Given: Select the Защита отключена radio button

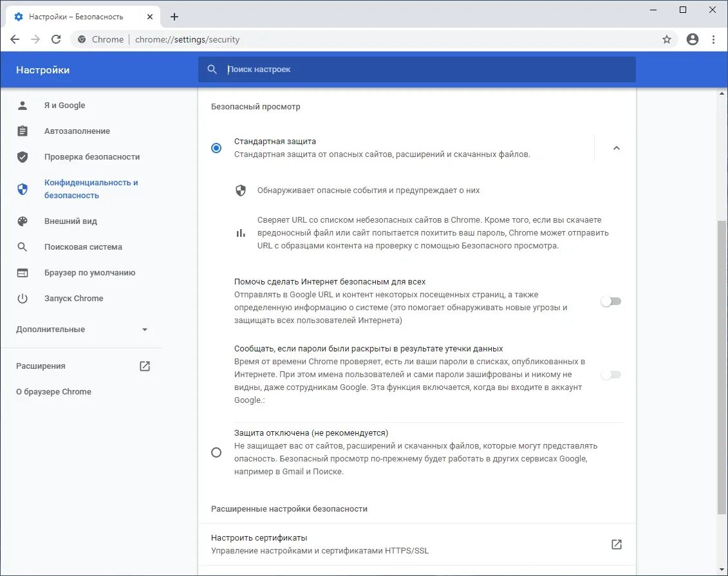Looking at the screenshot, I should [216, 452].
